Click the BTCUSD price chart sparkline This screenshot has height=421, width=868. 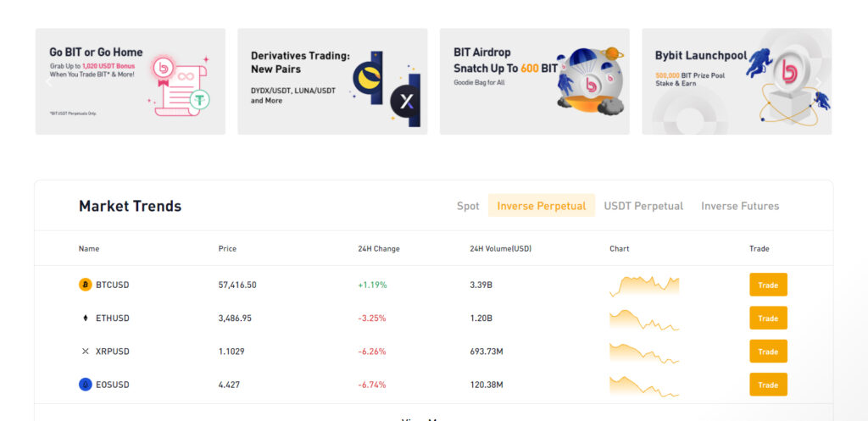tap(644, 285)
